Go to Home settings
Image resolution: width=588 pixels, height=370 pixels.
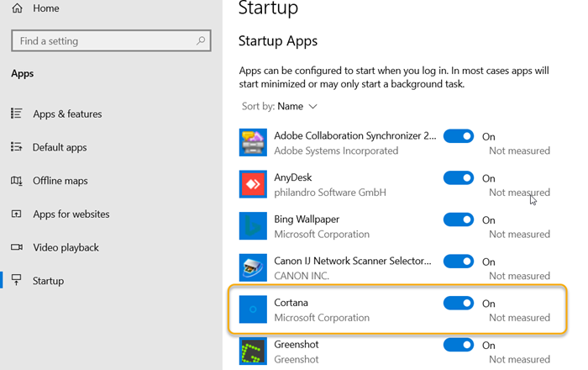[45, 8]
